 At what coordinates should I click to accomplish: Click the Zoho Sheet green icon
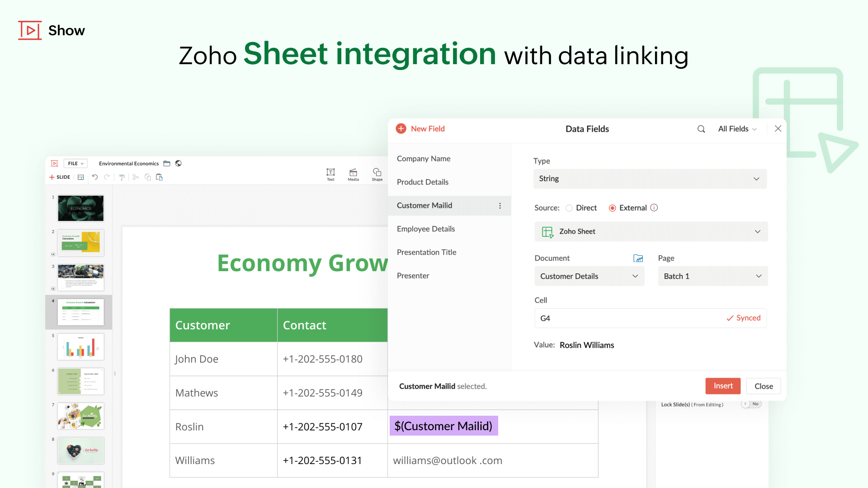pyautogui.click(x=547, y=232)
